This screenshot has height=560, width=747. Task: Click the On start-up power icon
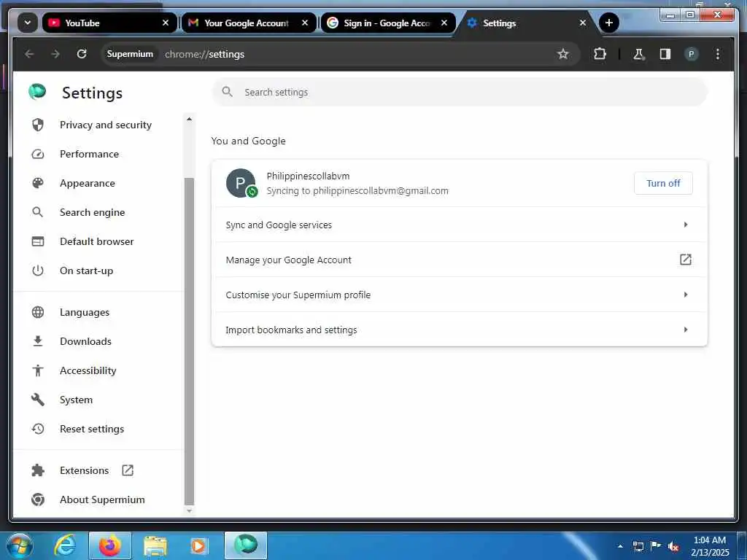(x=38, y=271)
